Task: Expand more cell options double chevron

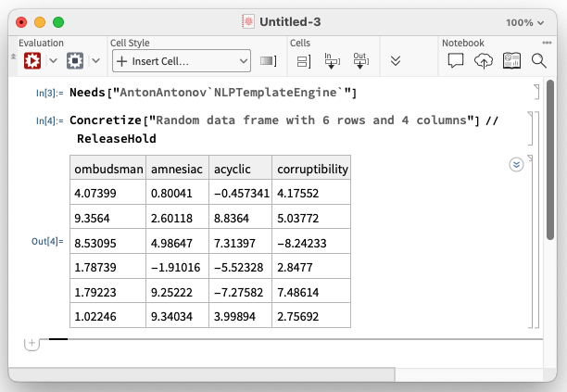Action: click(396, 61)
